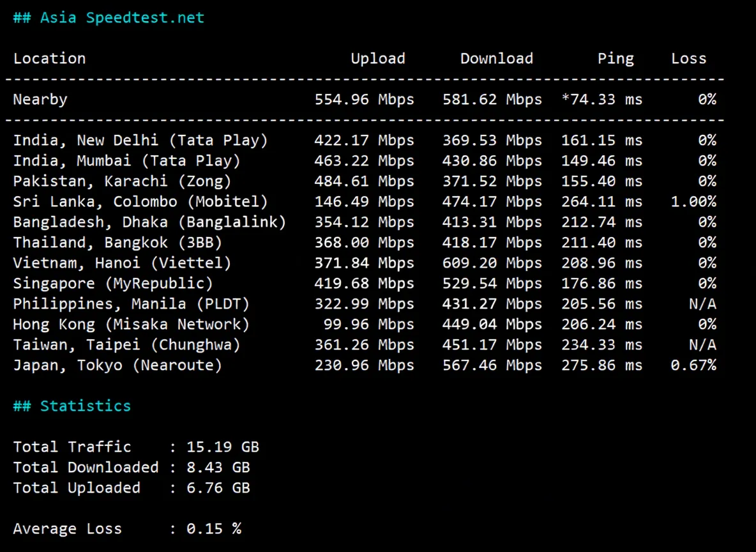This screenshot has width=756, height=552.
Task: Select Taipei download value 451.17 Mbps
Action: pyautogui.click(x=492, y=345)
